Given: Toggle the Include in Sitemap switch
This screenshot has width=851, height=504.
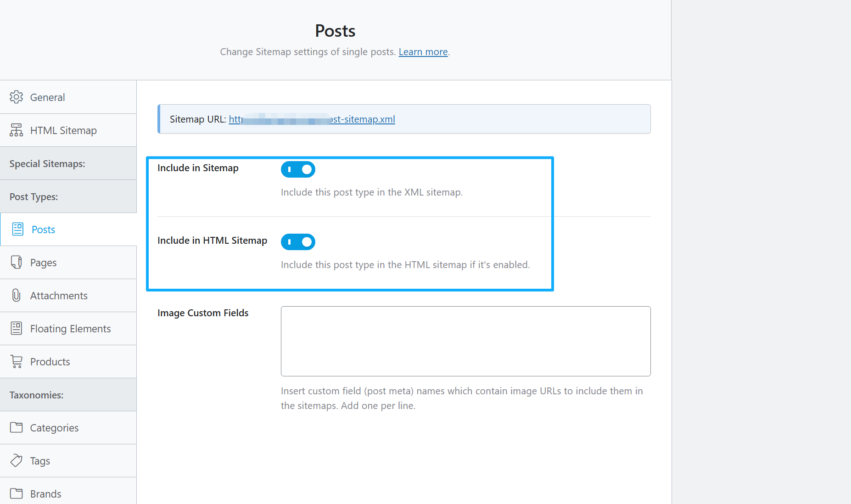Looking at the screenshot, I should 298,169.
